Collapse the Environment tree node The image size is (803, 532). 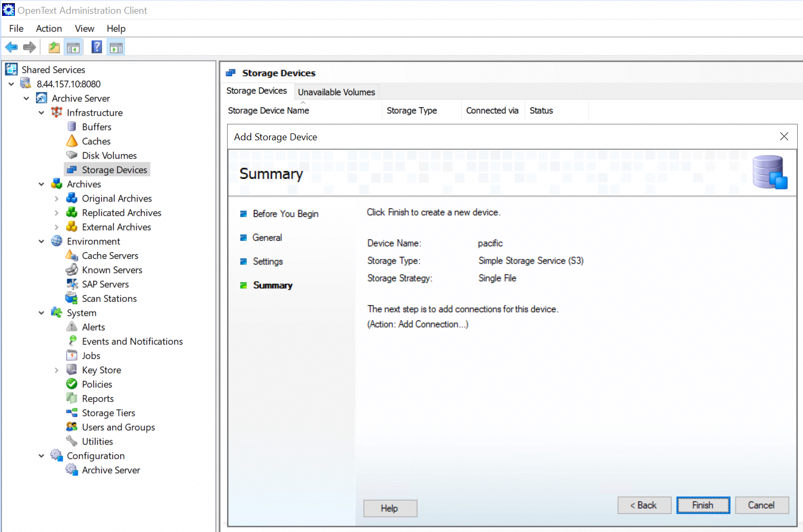point(41,241)
